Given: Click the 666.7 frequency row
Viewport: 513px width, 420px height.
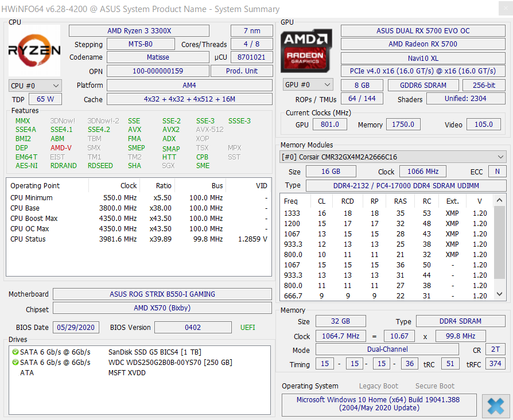Looking at the screenshot, I should click(x=386, y=295).
